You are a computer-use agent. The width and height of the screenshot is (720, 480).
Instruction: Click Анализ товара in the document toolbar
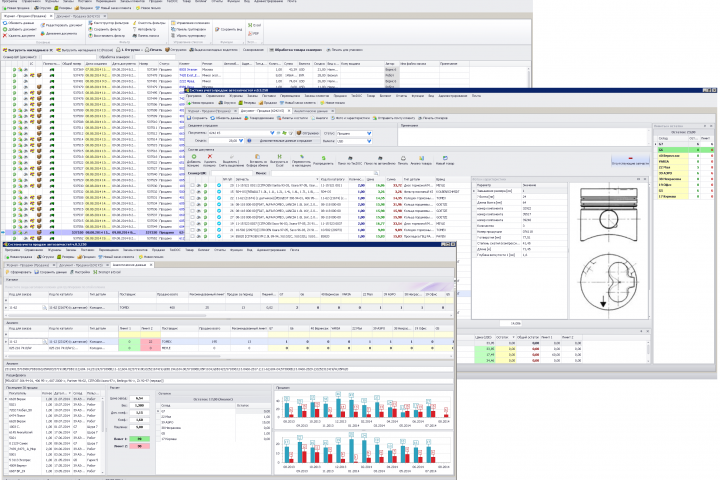pyautogui.click(x=421, y=160)
